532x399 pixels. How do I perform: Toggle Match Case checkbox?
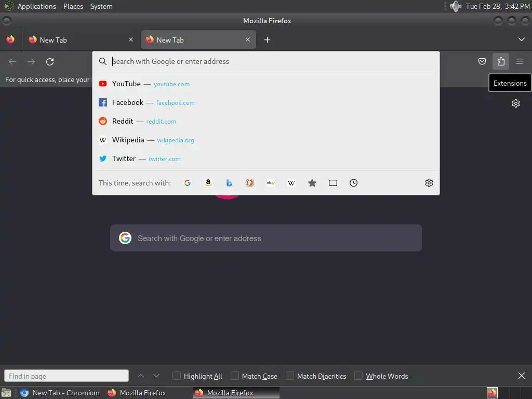click(234, 376)
